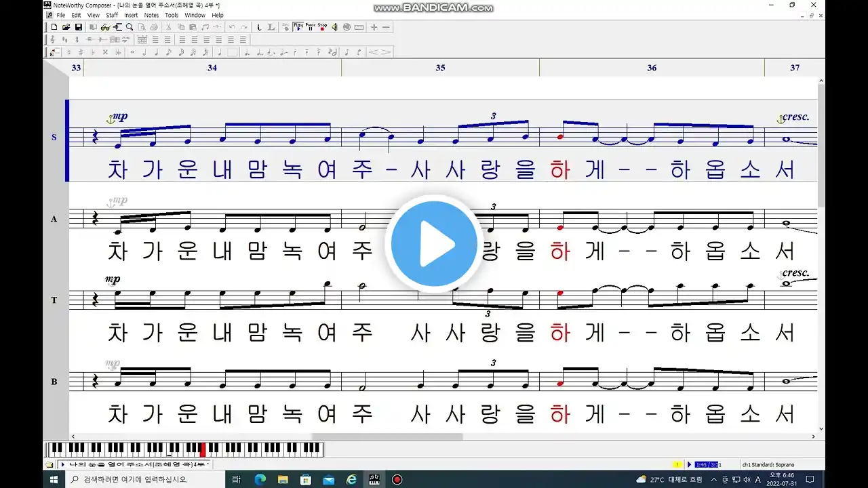Insert a key signature

click(64, 39)
